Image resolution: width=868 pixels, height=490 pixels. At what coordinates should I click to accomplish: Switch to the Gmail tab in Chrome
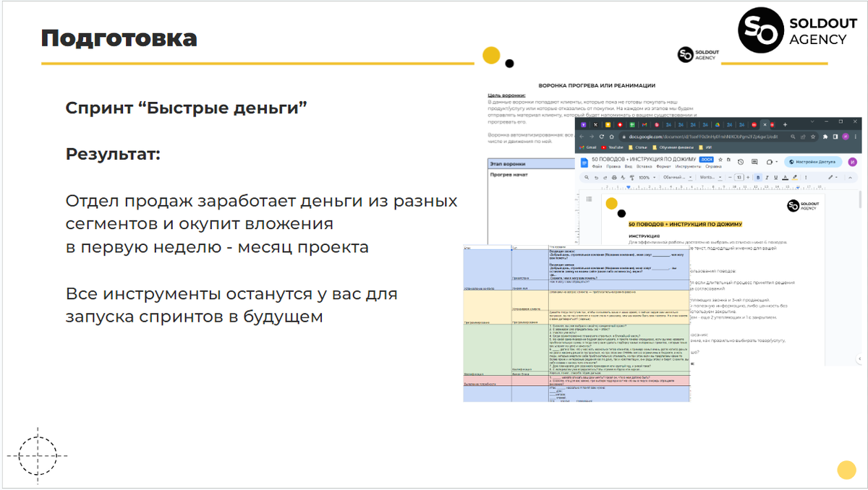(x=644, y=124)
